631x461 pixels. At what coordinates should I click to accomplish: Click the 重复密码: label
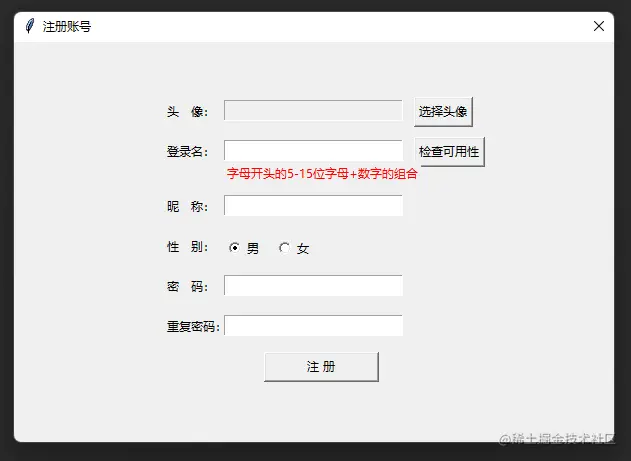(x=193, y=326)
